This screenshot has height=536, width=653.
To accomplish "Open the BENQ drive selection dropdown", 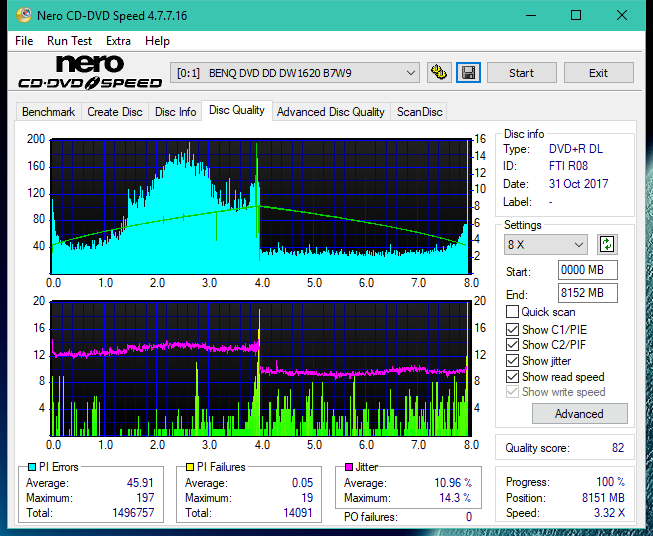I will (x=295, y=73).
